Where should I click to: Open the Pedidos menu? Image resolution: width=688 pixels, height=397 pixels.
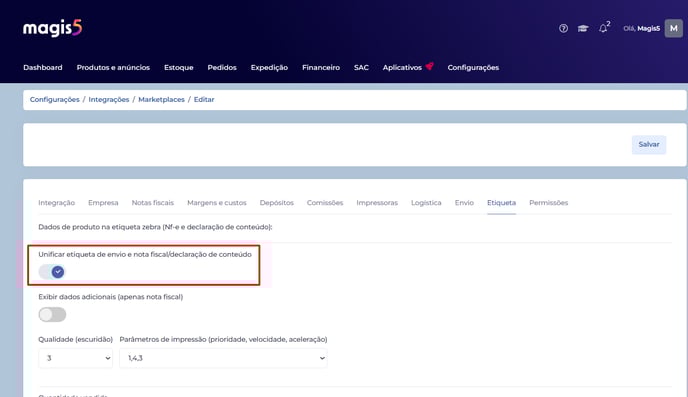[222, 68]
